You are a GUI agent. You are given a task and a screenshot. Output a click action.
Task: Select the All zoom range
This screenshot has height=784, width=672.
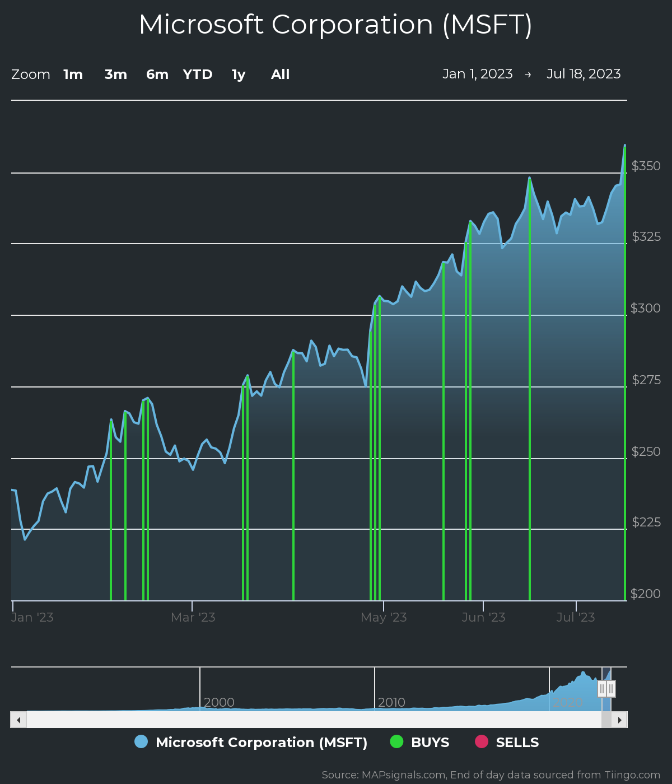click(x=281, y=74)
